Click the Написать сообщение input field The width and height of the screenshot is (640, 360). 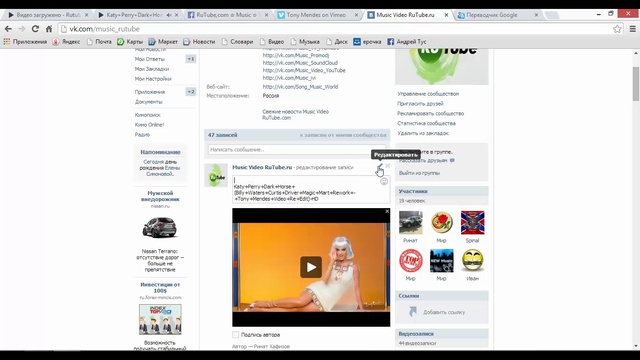pyautogui.click(x=297, y=150)
